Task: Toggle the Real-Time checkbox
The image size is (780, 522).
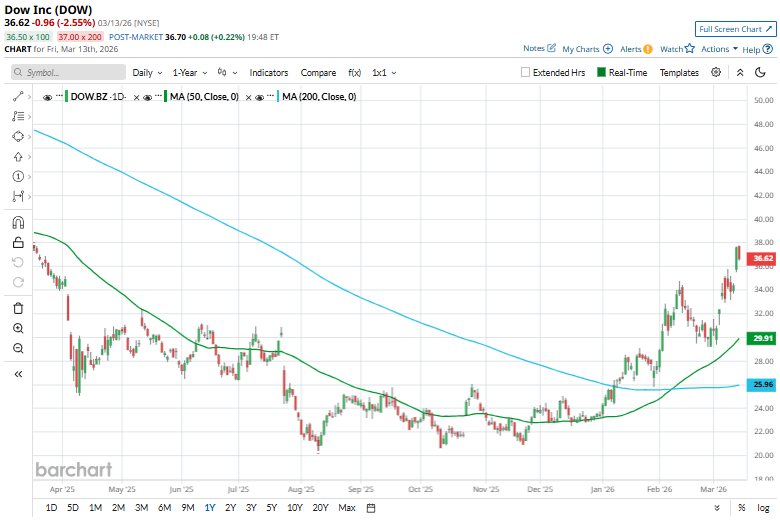Action: 601,72
